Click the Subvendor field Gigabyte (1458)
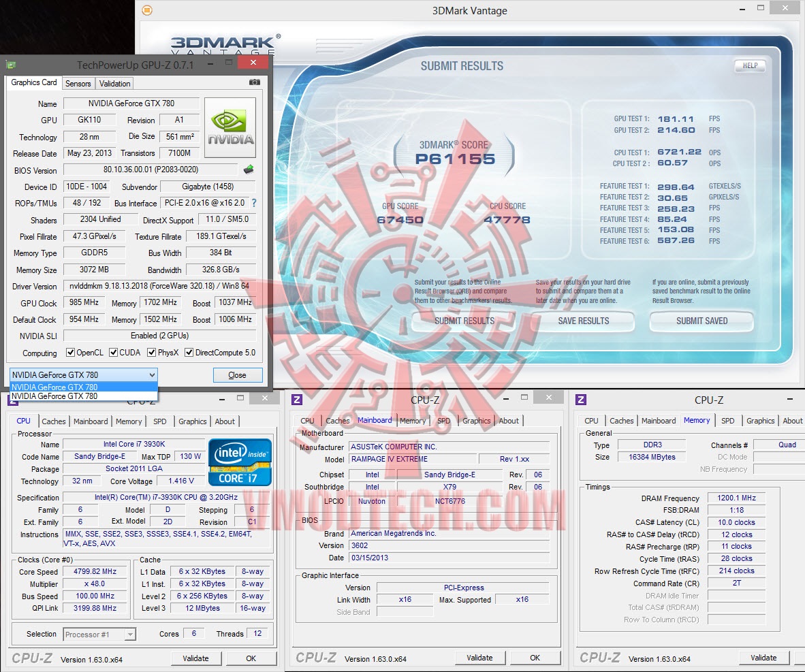 pyautogui.click(x=208, y=187)
